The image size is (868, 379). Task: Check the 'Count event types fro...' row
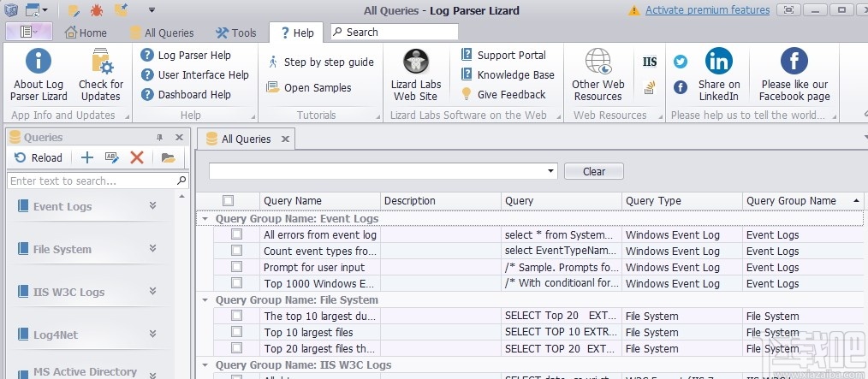237,251
